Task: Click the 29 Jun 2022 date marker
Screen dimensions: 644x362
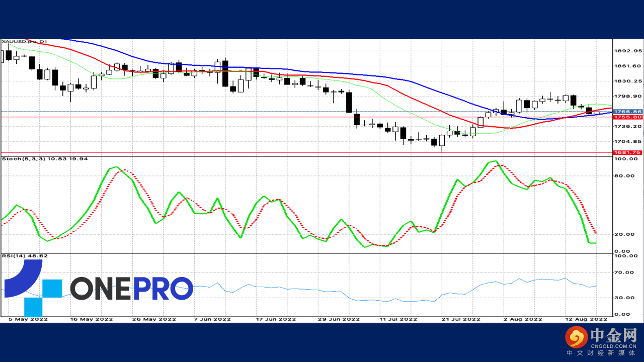Action: tap(339, 319)
